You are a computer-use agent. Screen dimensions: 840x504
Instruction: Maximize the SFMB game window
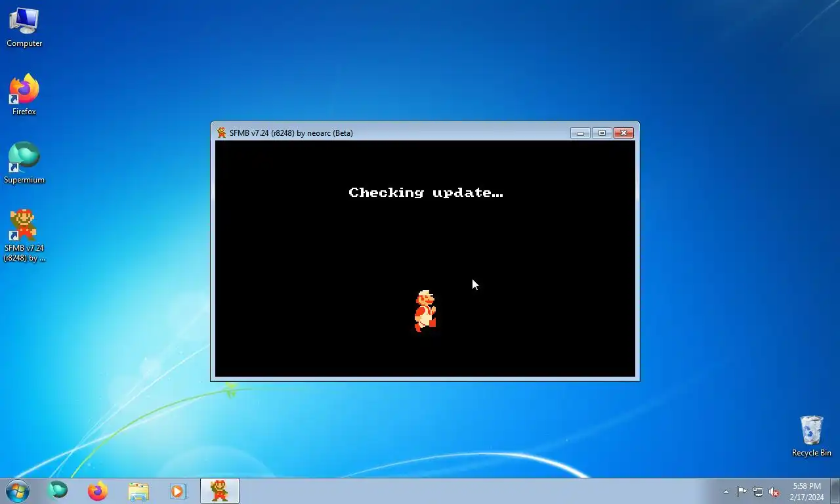pyautogui.click(x=602, y=133)
